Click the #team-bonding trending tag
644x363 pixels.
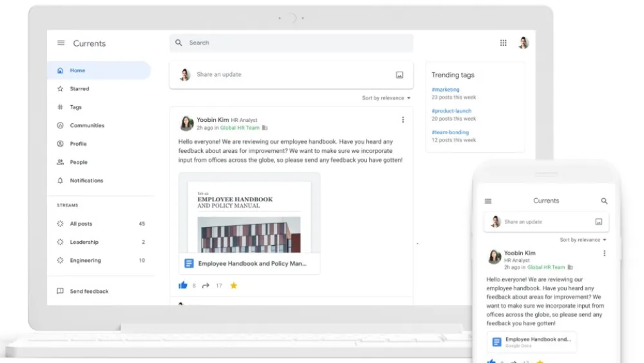point(450,132)
